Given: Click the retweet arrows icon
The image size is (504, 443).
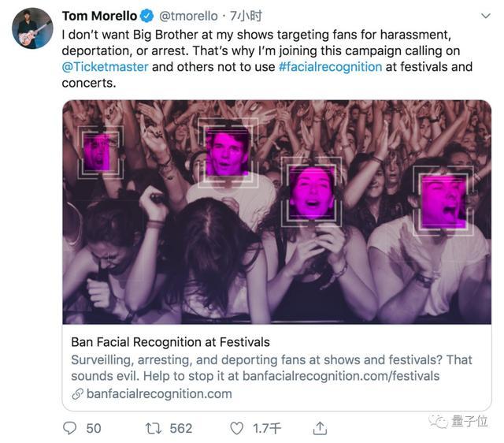Looking at the screenshot, I should [x=153, y=428].
